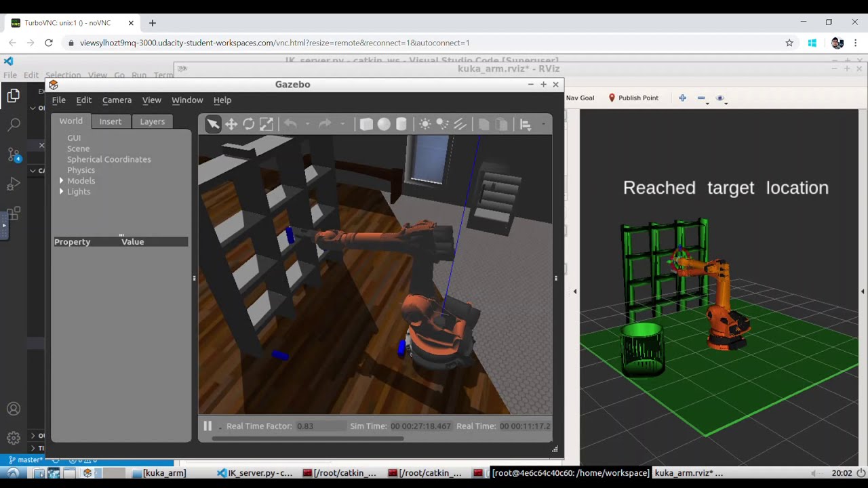
Task: Click Publish Point in RViz toolbar
Action: point(633,98)
